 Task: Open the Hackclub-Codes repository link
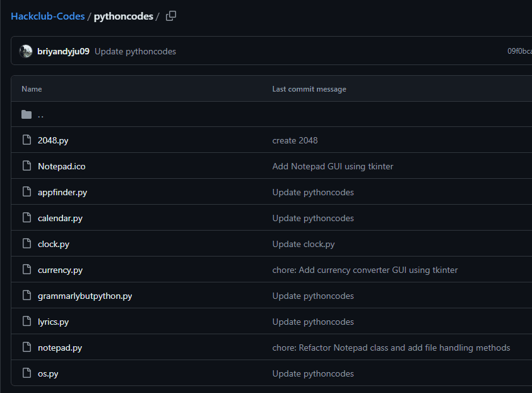pos(47,16)
